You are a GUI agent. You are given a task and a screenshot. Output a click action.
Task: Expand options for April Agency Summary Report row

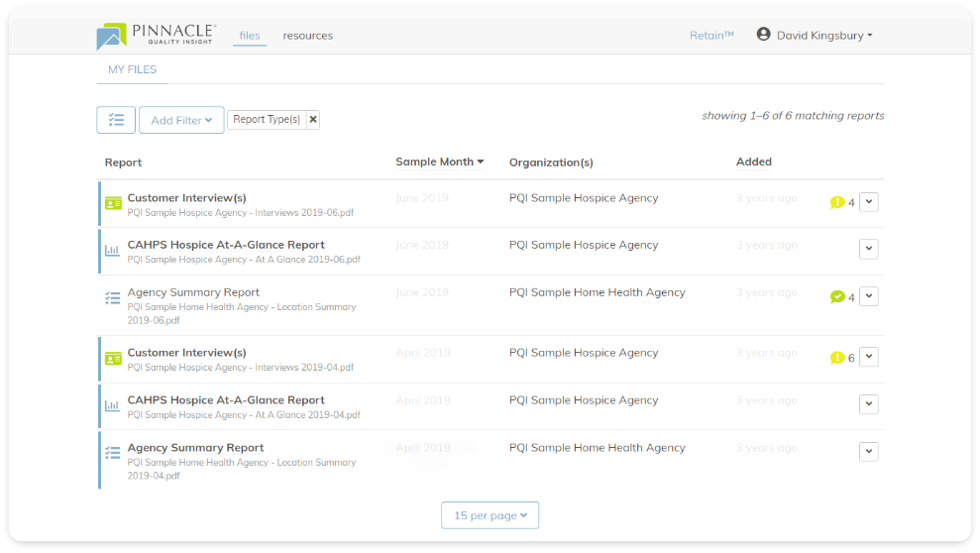click(868, 452)
